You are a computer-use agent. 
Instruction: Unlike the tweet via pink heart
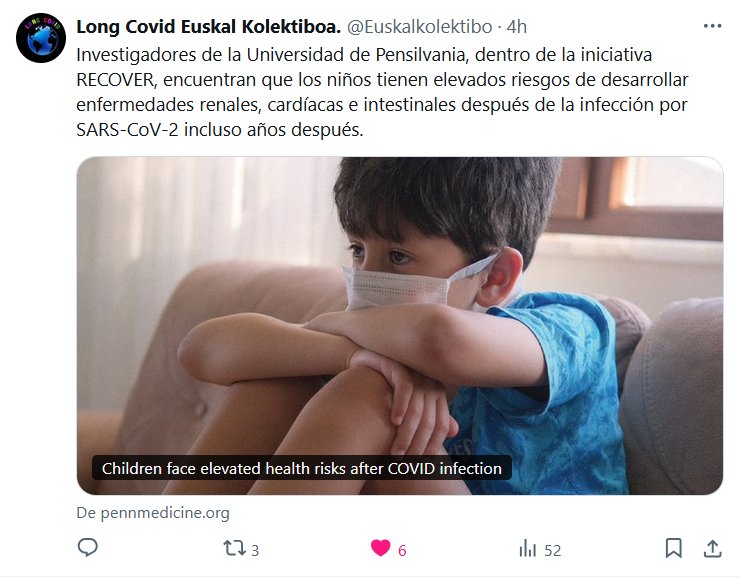(x=380, y=548)
